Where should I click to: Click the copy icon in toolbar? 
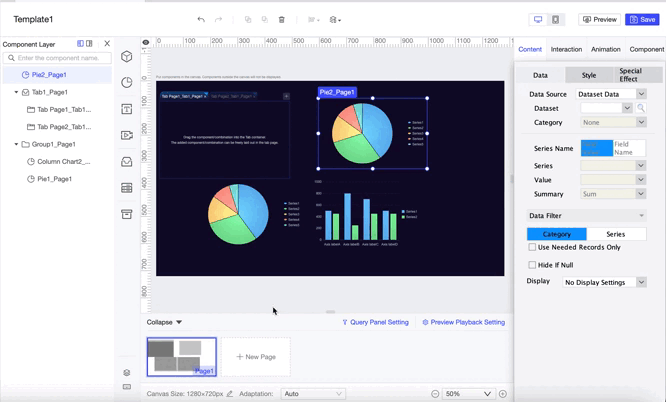tap(248, 20)
